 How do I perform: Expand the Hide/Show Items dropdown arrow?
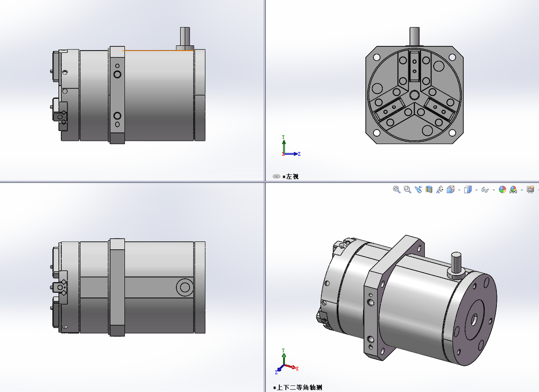coord(494,190)
